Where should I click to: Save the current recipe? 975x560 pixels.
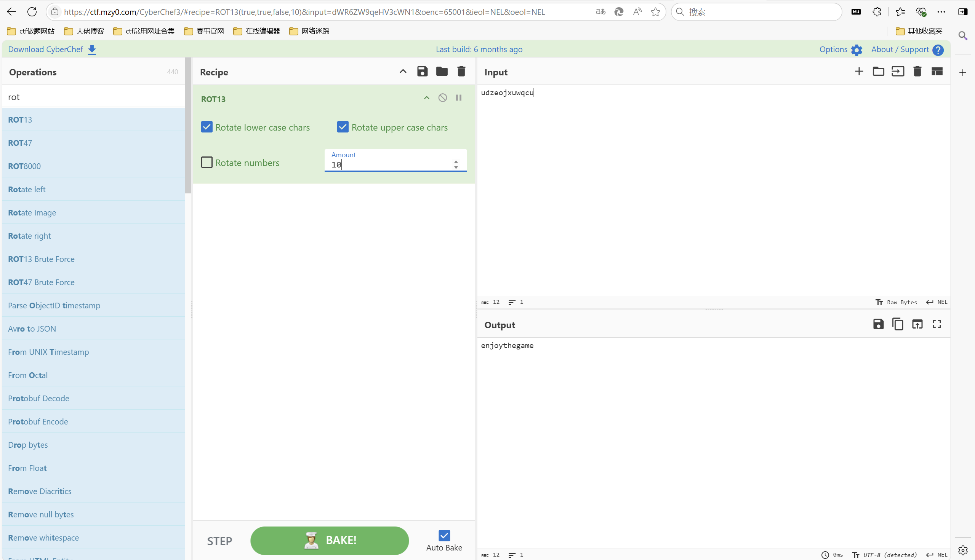point(422,72)
